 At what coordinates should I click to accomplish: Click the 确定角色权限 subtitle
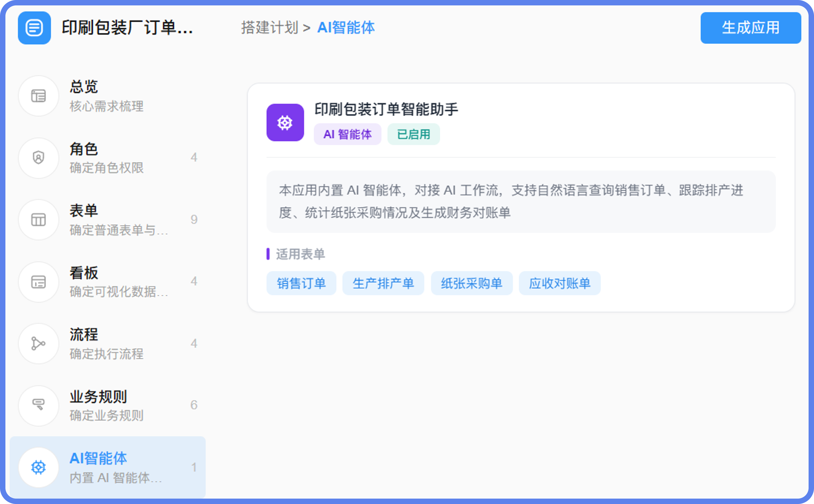107,168
